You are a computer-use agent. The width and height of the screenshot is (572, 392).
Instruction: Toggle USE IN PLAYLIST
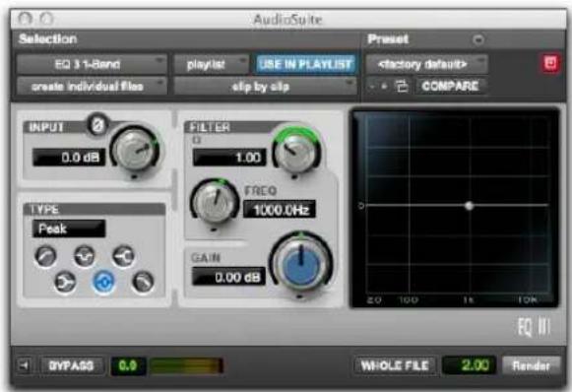tap(305, 65)
